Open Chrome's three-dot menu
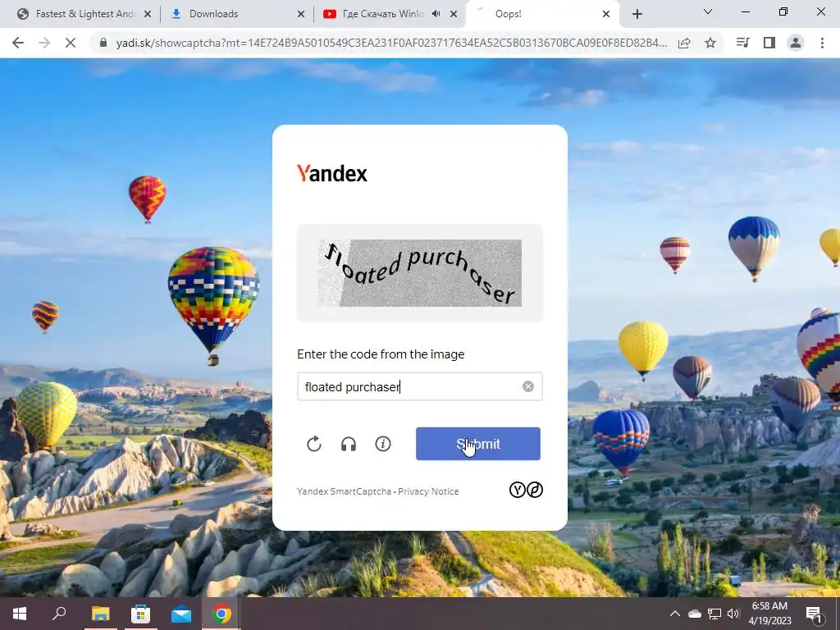This screenshot has height=630, width=840. coord(822,43)
